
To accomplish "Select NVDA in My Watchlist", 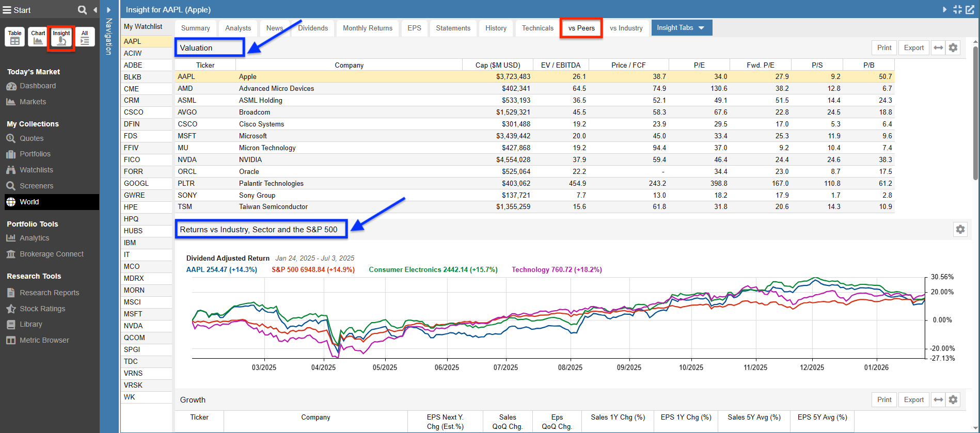I will click(133, 326).
